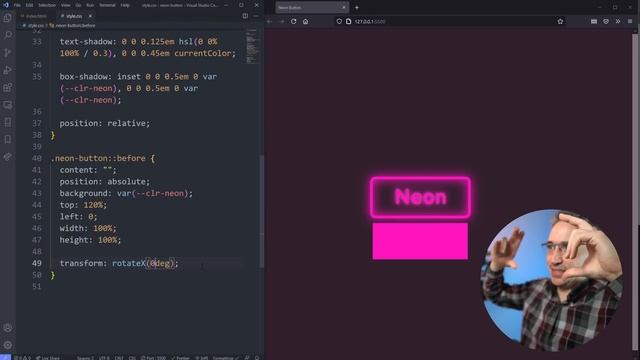Viewport: 640px width, 360px height.
Task: Reload the page in Firefox
Action: pos(293,21)
